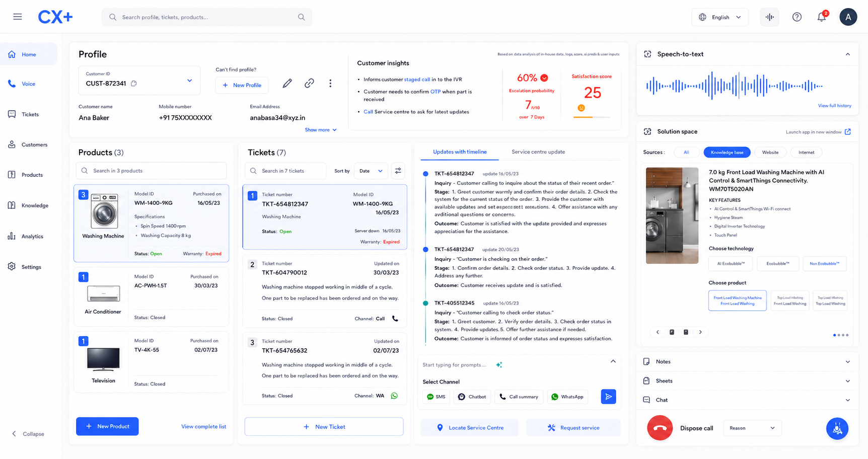Choose the SMS channel
The image size is (868, 459).
[x=437, y=397]
